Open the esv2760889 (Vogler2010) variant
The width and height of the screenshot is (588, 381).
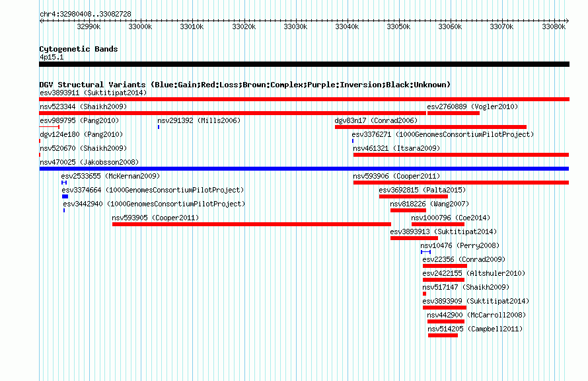tap(472, 106)
